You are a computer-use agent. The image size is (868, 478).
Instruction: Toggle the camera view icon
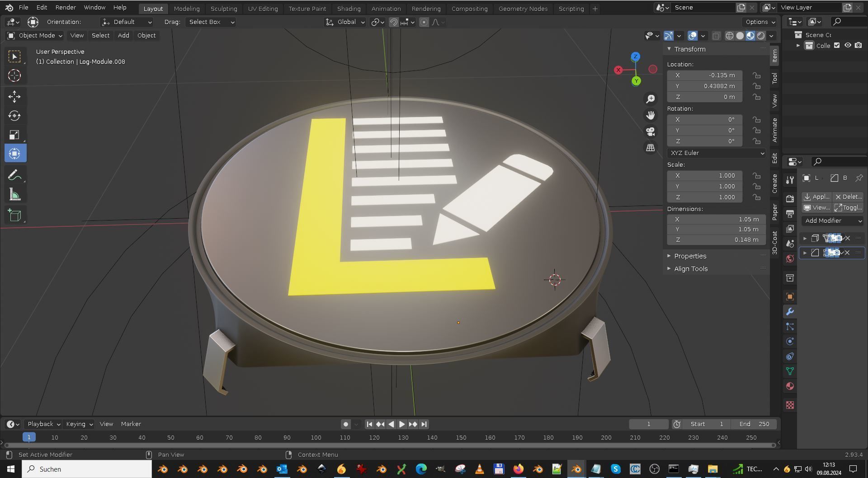pyautogui.click(x=650, y=131)
